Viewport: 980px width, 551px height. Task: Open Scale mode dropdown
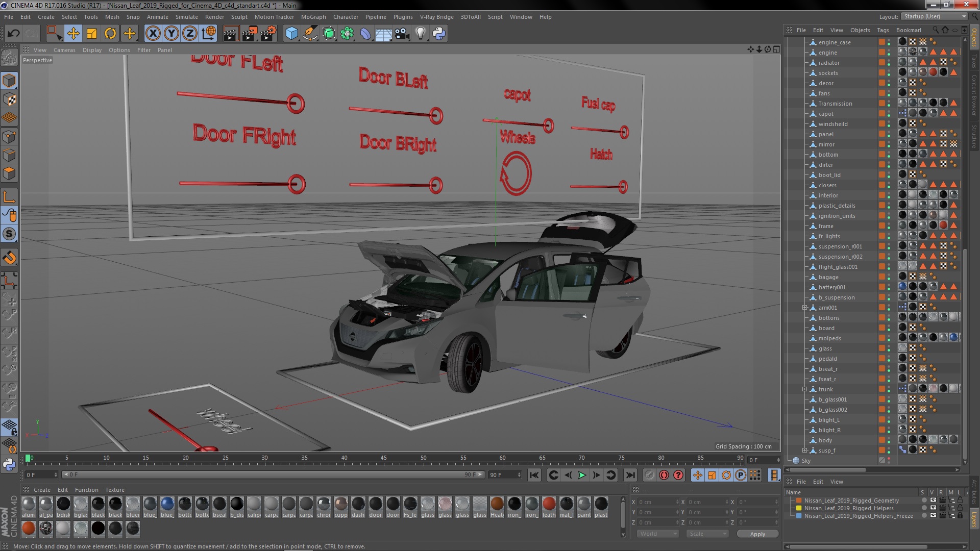[707, 534]
